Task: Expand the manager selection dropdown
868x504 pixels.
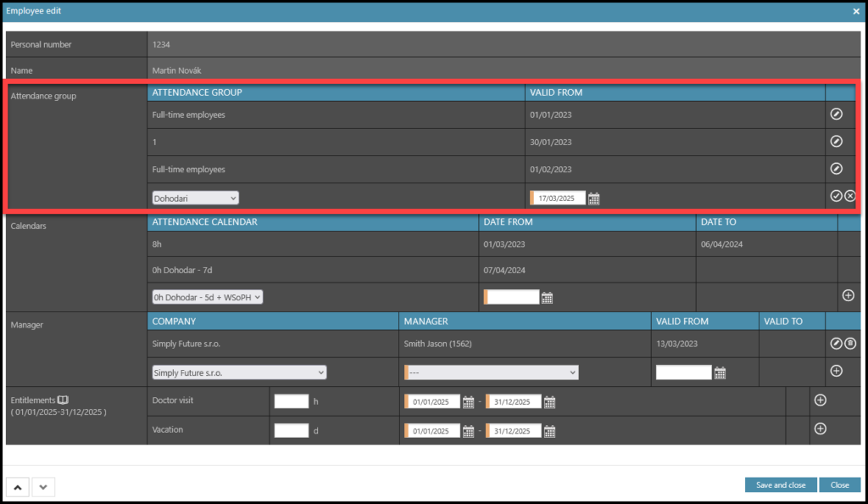Action: coord(491,372)
